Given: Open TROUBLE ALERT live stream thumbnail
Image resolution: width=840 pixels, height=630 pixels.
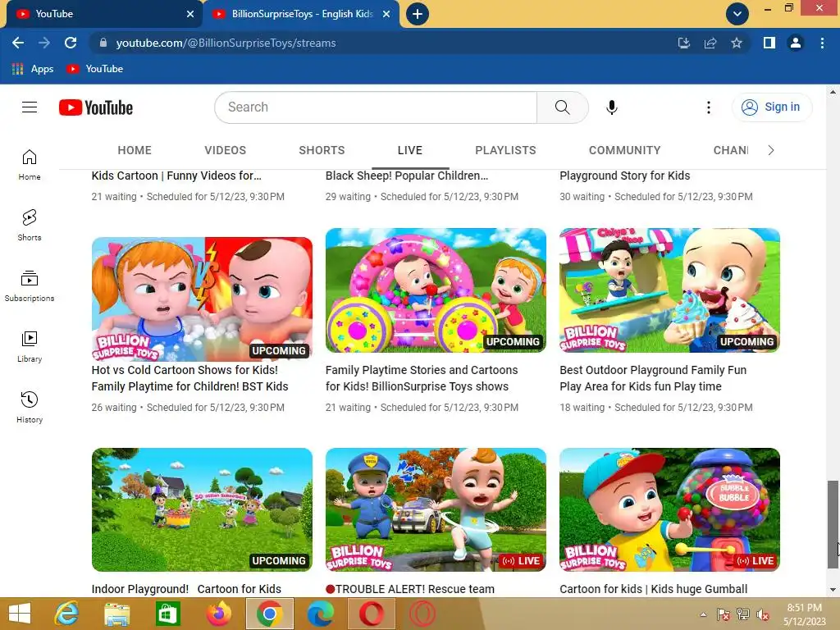Looking at the screenshot, I should coord(436,509).
